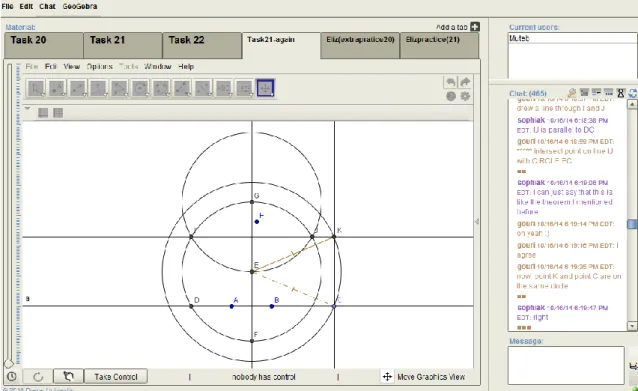Open the Options menu inside GeoGebra applet

(100, 66)
